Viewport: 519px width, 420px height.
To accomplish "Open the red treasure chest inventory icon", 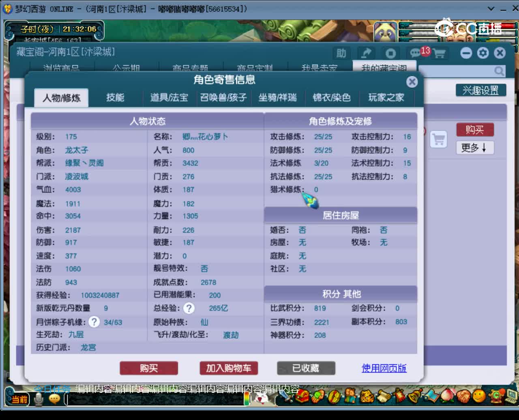I will [x=302, y=395].
